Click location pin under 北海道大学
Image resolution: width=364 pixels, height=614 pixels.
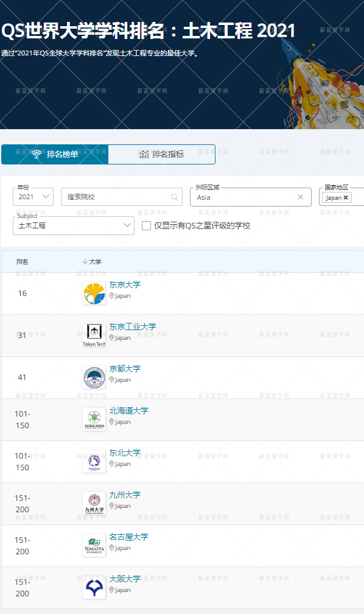coord(111,422)
